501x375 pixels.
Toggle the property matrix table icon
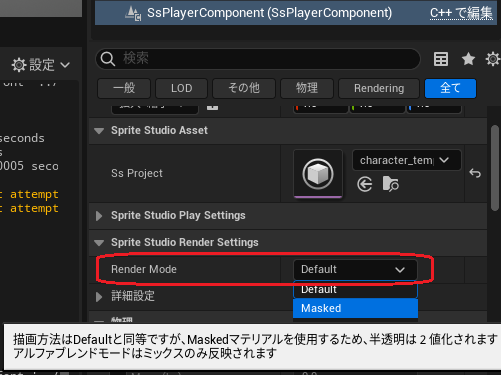[441, 59]
